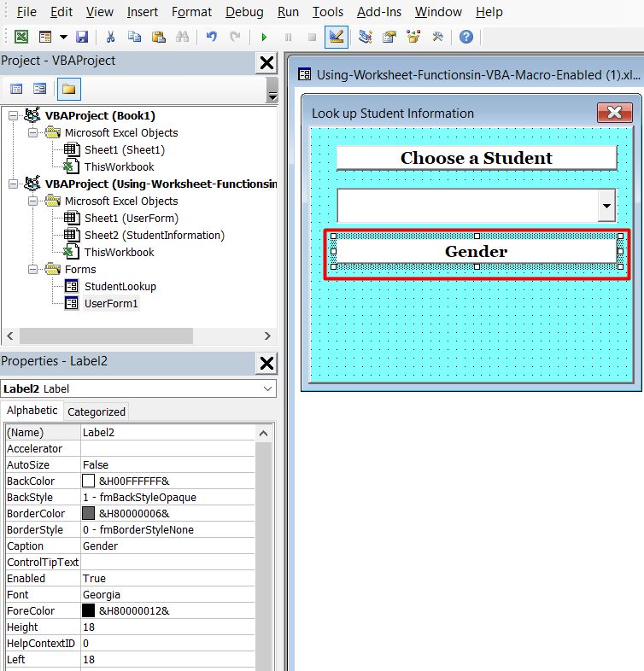Image resolution: width=644 pixels, height=671 pixels.
Task: Open the Debug menu
Action: (x=244, y=12)
